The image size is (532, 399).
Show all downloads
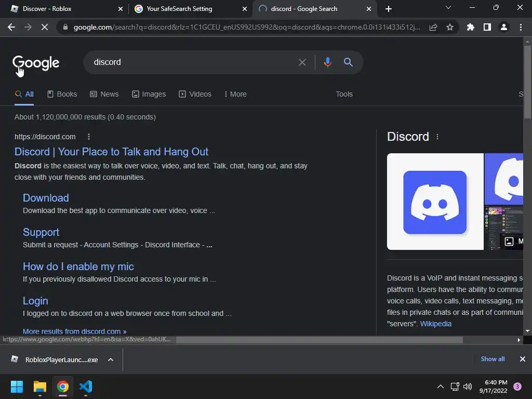click(x=493, y=359)
